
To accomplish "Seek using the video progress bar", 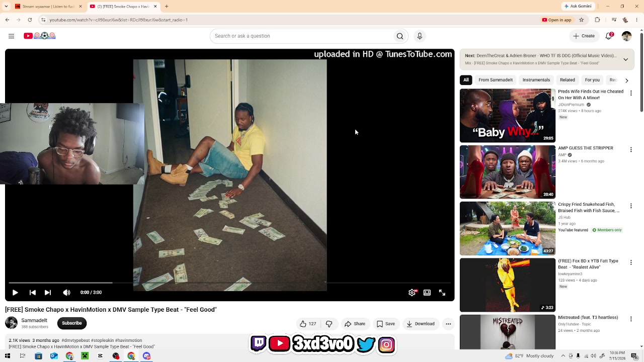I will point(229,283).
